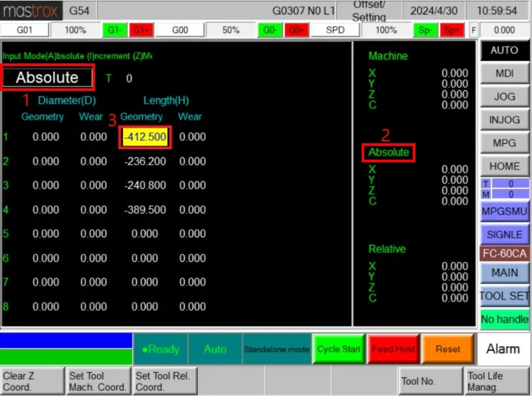532x396 pixels.
Task: Select the Absolute input mode field
Action: [x=47, y=77]
